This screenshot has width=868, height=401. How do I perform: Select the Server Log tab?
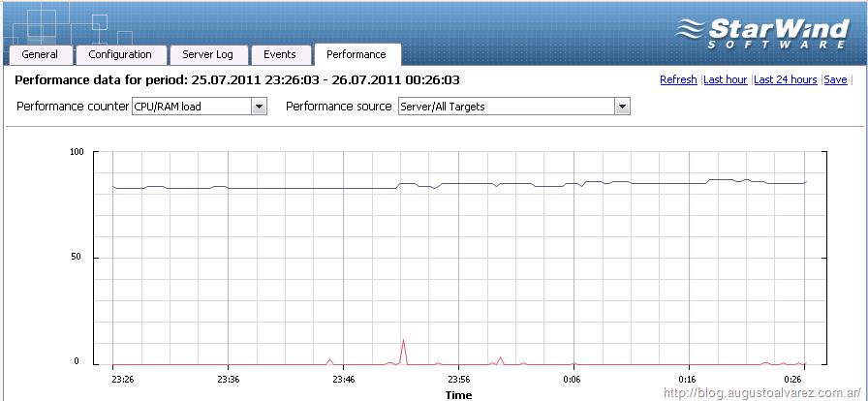(208, 55)
